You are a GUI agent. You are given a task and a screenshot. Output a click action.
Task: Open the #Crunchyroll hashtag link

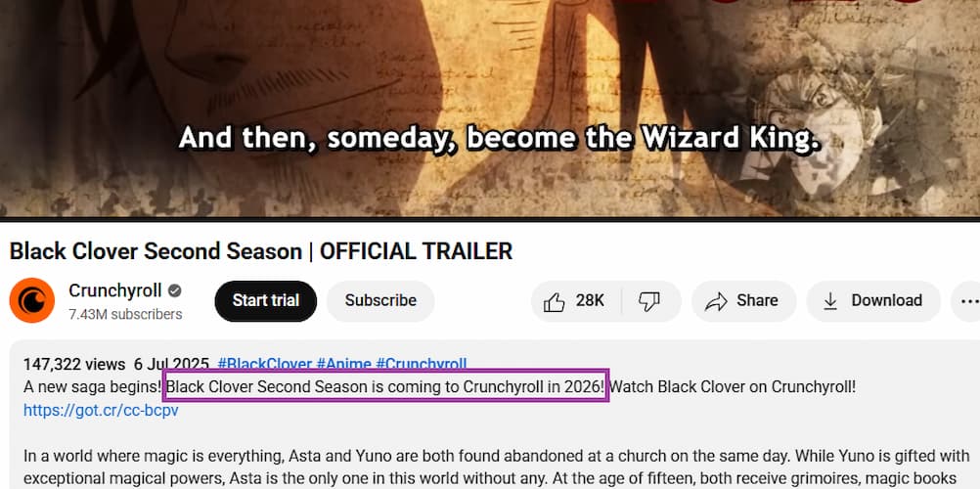pyautogui.click(x=421, y=364)
